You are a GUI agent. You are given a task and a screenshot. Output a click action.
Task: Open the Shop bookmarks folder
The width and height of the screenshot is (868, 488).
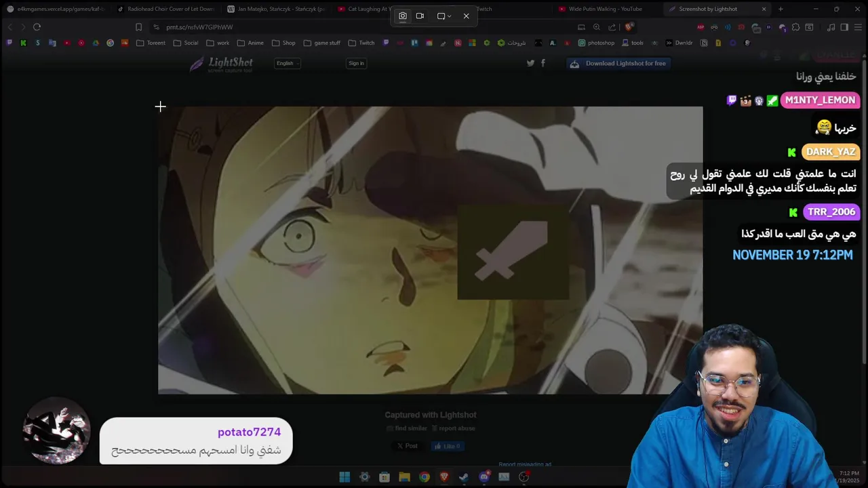pos(283,43)
